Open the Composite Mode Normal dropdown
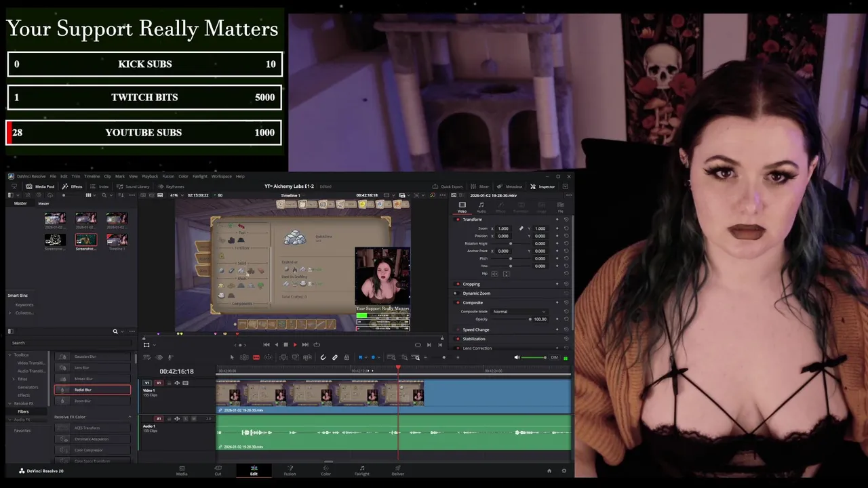Viewport: 868px width, 488px height. click(x=519, y=312)
